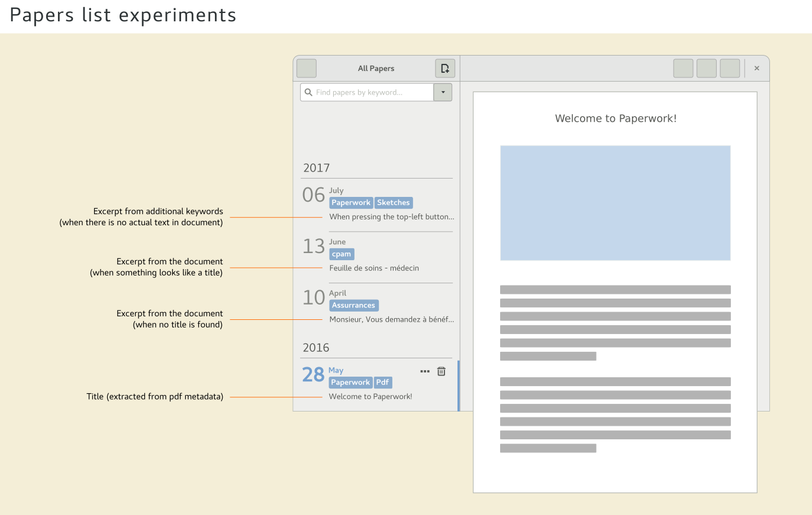Select the Paperwork tag on 06 July paper
This screenshot has height=515, width=812.
[351, 203]
